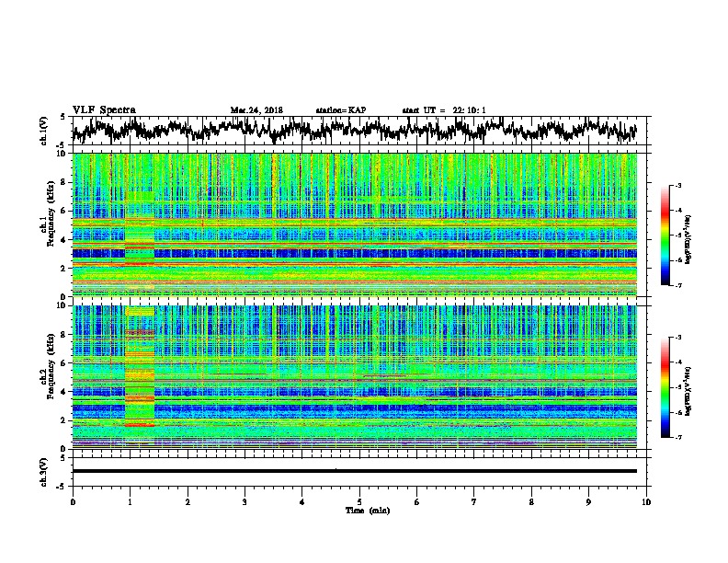
Task: Click the "-7" bottom label of ch.2 colorbar
Action: point(677,438)
